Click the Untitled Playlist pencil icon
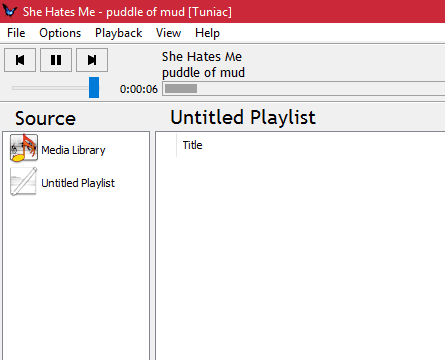 pos(23,181)
